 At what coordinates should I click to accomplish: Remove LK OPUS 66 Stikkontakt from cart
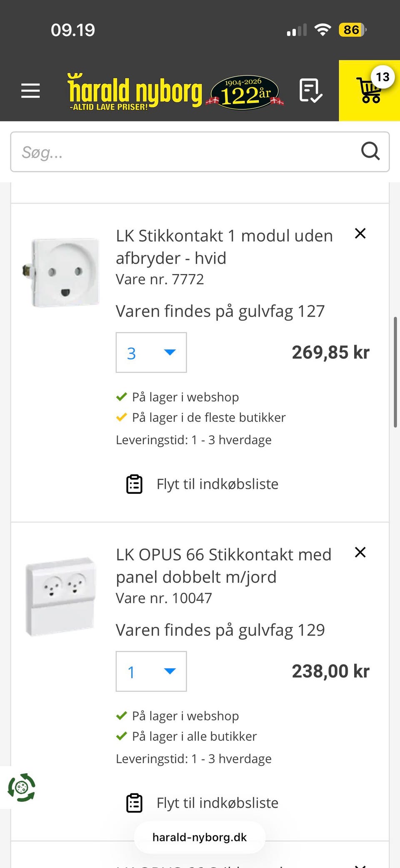click(x=360, y=552)
